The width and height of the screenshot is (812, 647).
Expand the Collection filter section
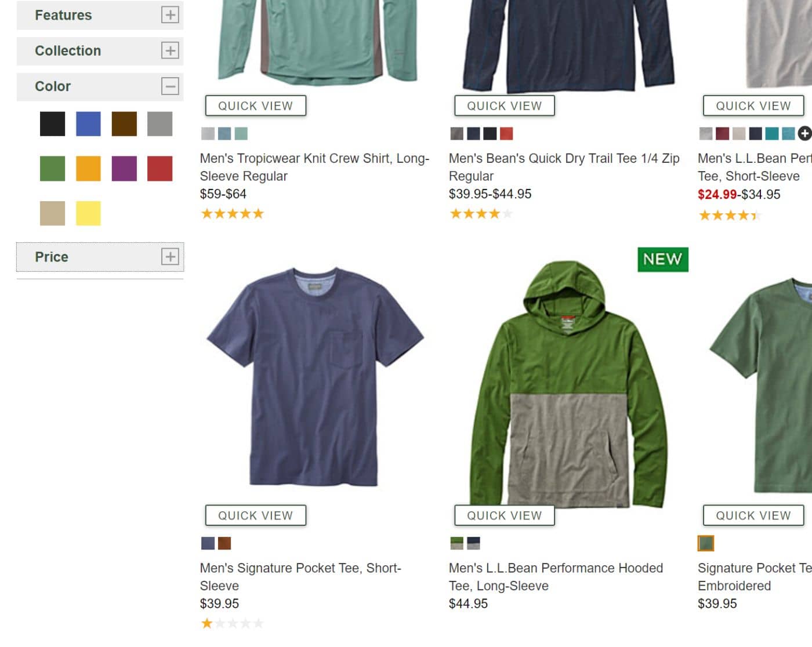tap(169, 51)
